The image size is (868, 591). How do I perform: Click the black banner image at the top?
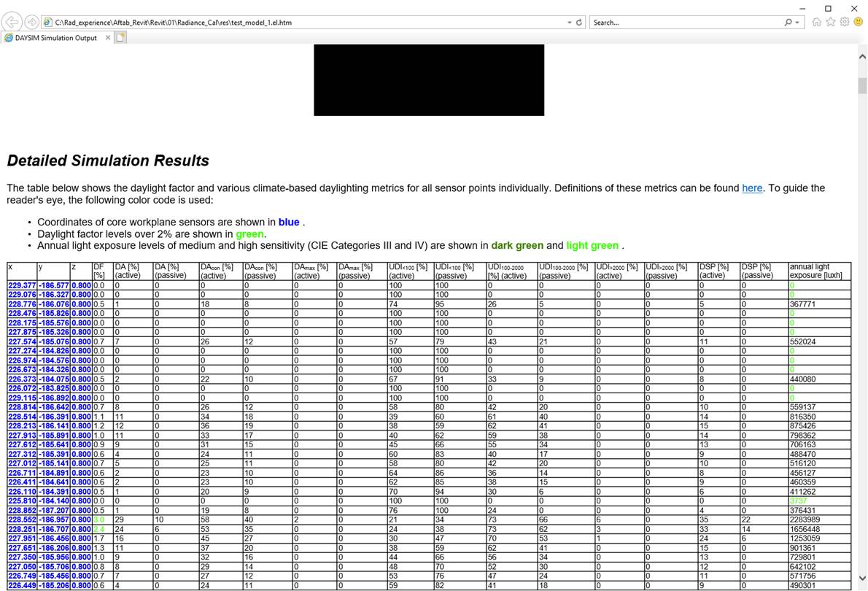point(429,80)
